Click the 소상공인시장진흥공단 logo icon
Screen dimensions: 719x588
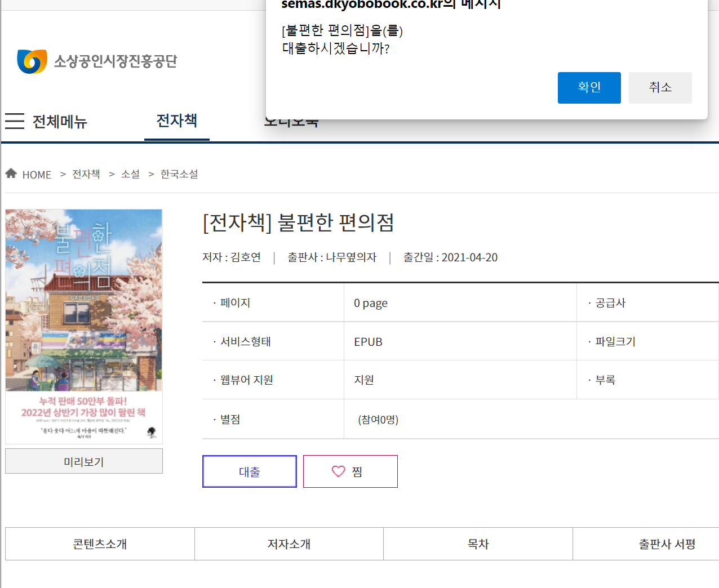coord(32,61)
